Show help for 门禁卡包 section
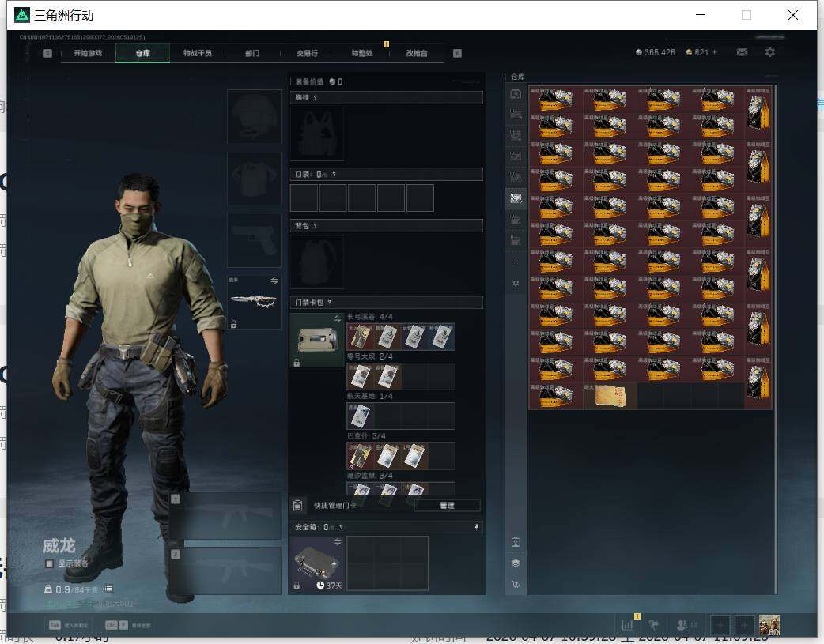 (330, 303)
